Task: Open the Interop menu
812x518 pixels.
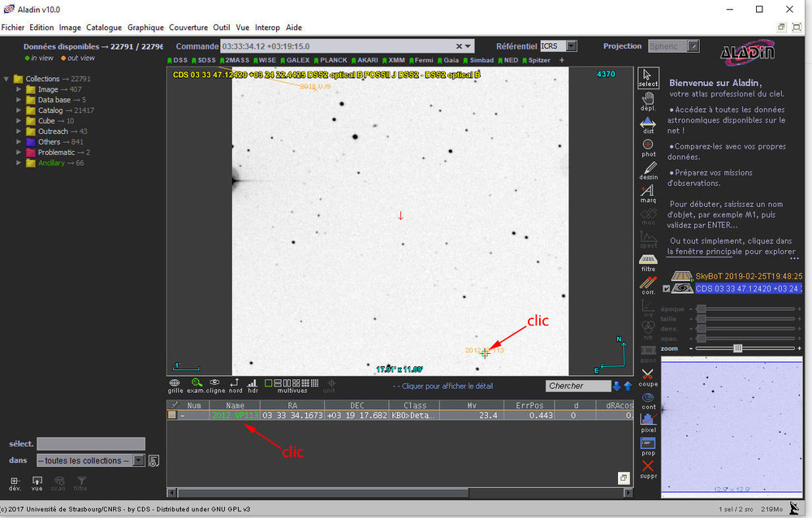Action: point(267,28)
